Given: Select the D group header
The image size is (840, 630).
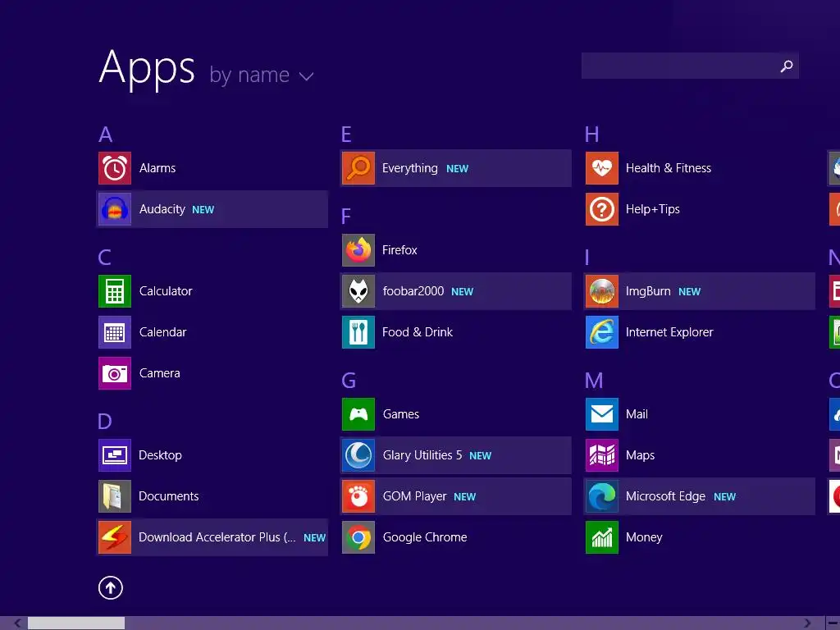Looking at the screenshot, I should coord(105,422).
